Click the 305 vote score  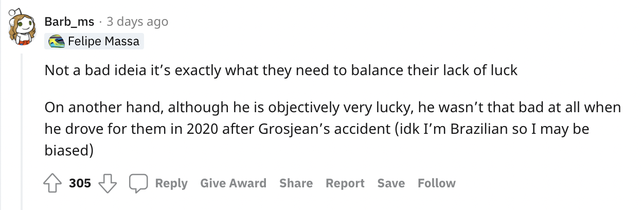(80, 183)
